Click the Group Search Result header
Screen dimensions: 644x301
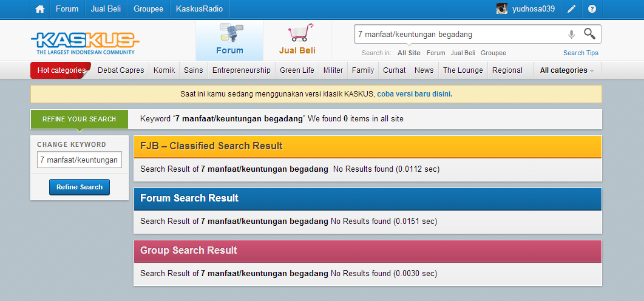(368, 251)
